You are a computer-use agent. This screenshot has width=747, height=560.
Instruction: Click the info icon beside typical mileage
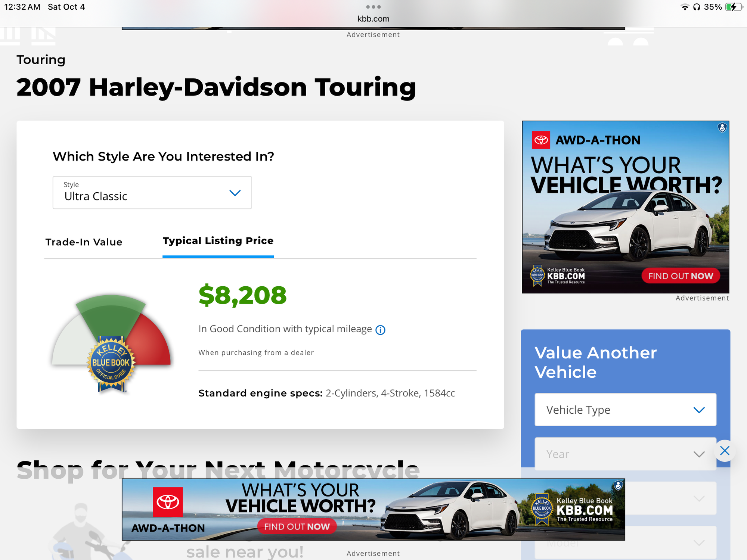click(380, 330)
